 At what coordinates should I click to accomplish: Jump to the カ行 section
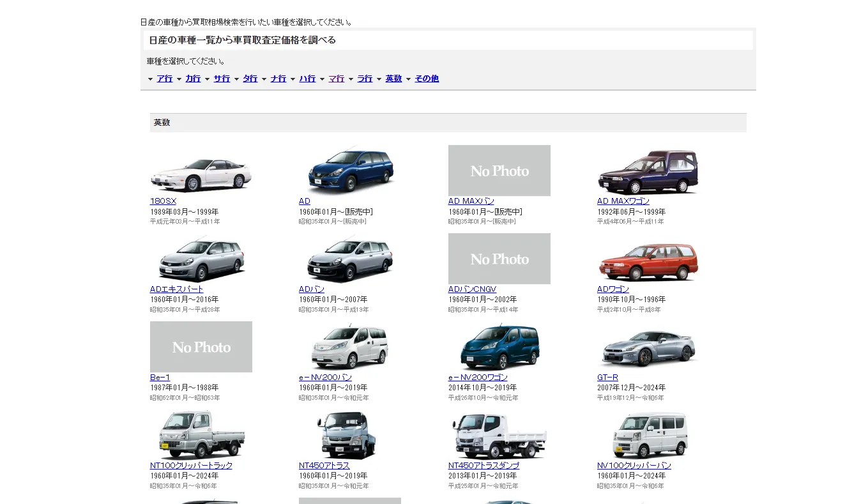193,79
